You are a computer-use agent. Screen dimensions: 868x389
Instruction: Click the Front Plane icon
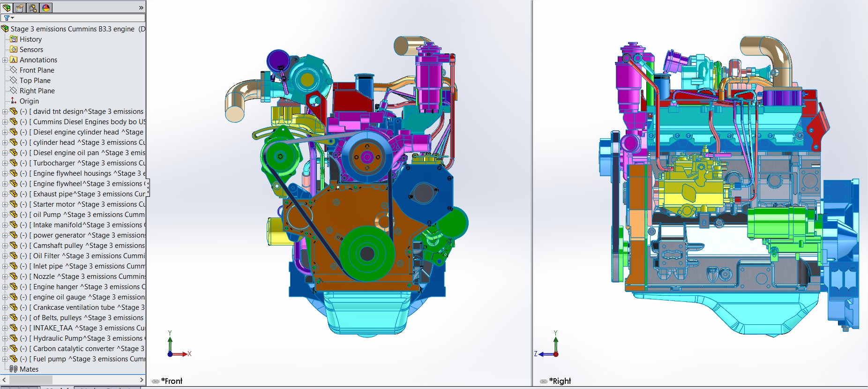pyautogui.click(x=14, y=70)
